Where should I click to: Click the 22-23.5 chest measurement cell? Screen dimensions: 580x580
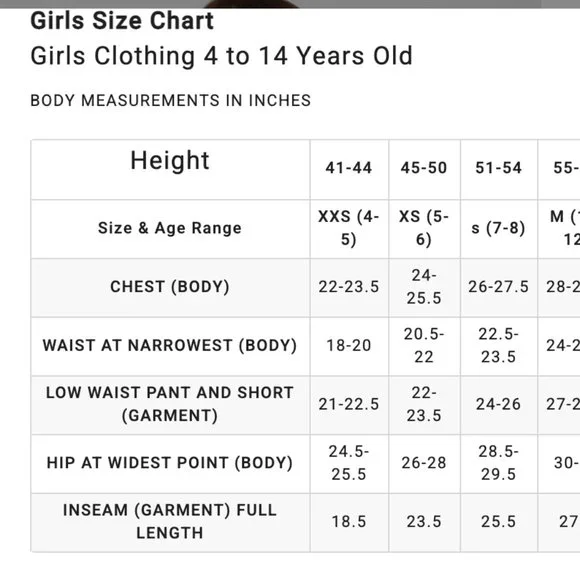(349, 287)
